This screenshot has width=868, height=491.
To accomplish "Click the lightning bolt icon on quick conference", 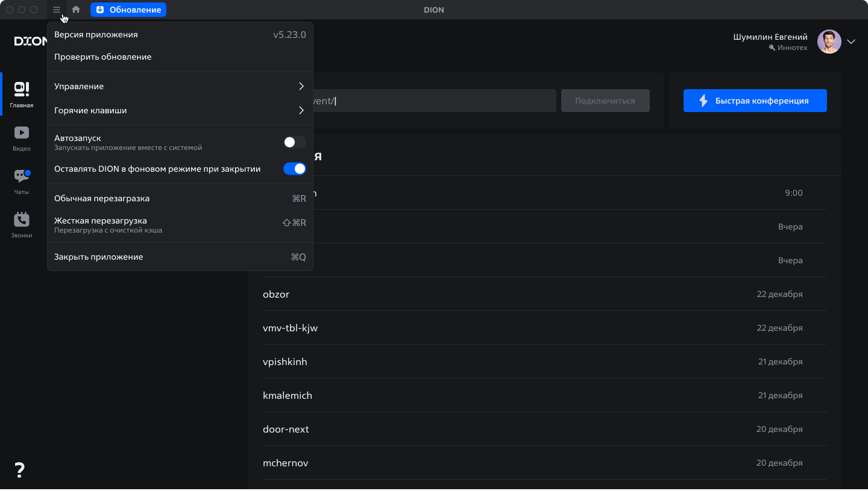I will 703,101.
